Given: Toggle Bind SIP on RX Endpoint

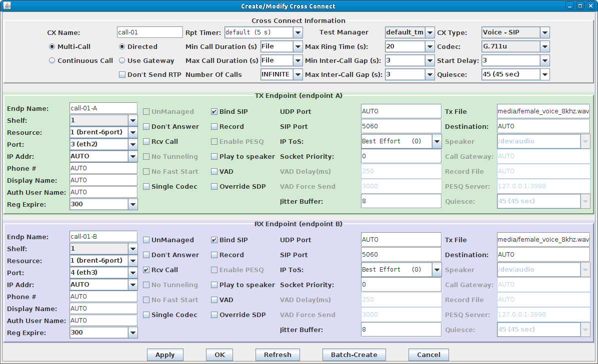Looking at the screenshot, I should tap(214, 240).
